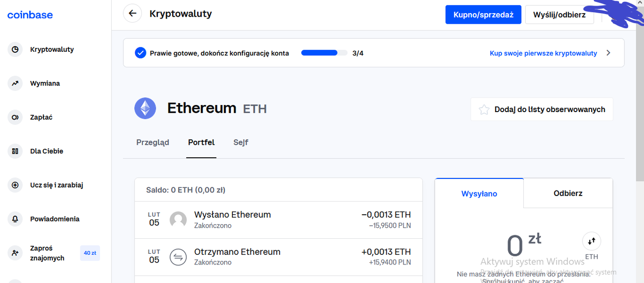Swap currency with the ETH arrows icon
This screenshot has width=644, height=283.
point(592,241)
